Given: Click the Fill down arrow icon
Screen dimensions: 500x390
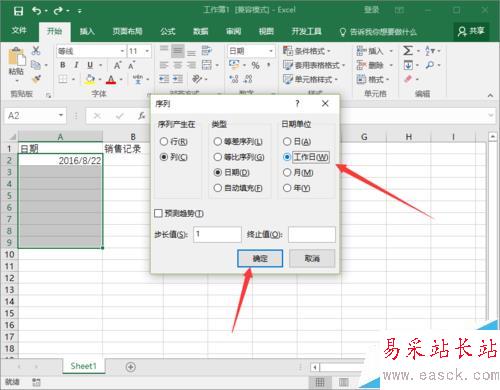Looking at the screenshot, I should (x=408, y=65).
